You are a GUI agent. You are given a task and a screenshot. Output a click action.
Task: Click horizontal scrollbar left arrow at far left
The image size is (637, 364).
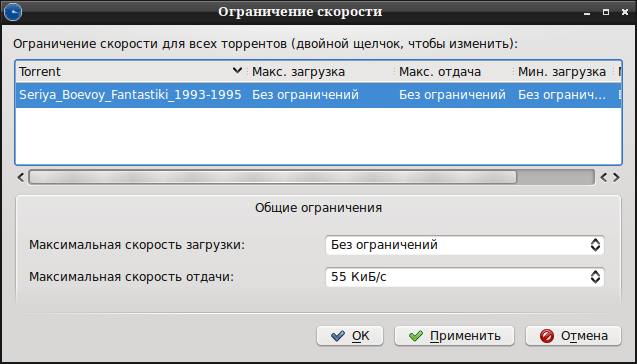pos(21,178)
